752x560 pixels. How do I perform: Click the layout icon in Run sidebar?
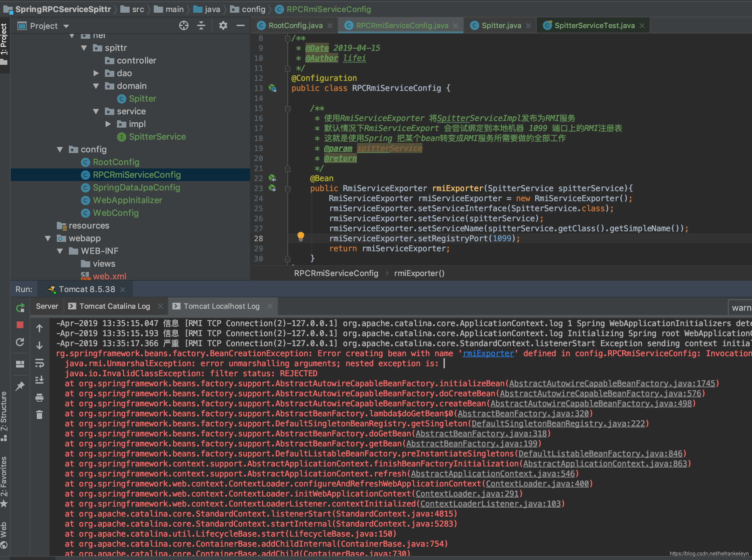pyautogui.click(x=20, y=364)
